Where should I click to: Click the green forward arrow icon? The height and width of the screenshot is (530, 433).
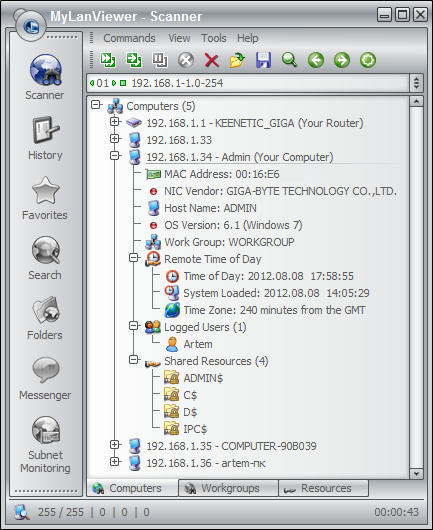[342, 60]
